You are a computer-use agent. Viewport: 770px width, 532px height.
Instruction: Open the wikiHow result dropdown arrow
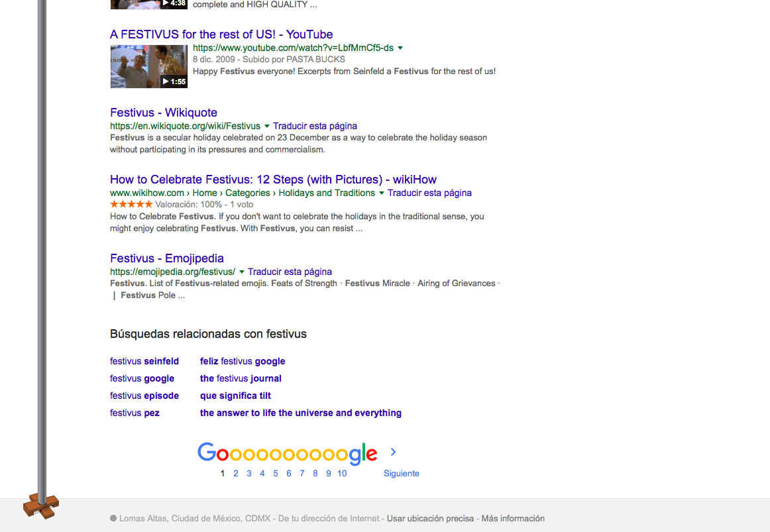click(x=382, y=193)
